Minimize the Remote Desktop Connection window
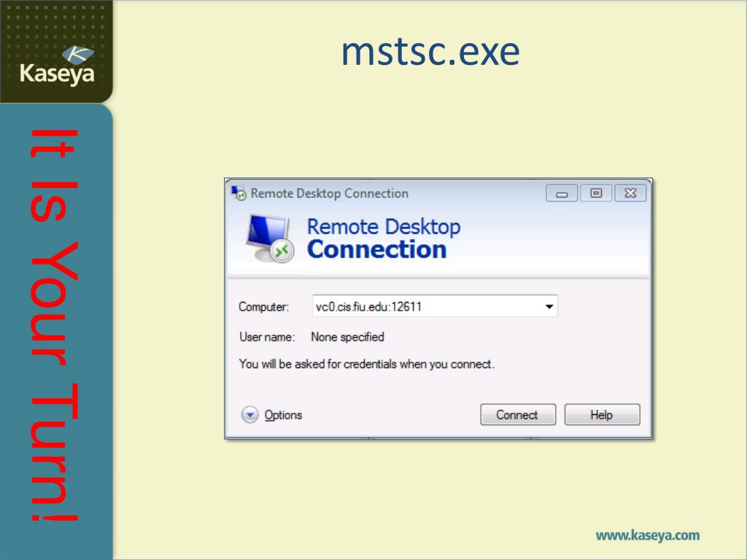 562,193
